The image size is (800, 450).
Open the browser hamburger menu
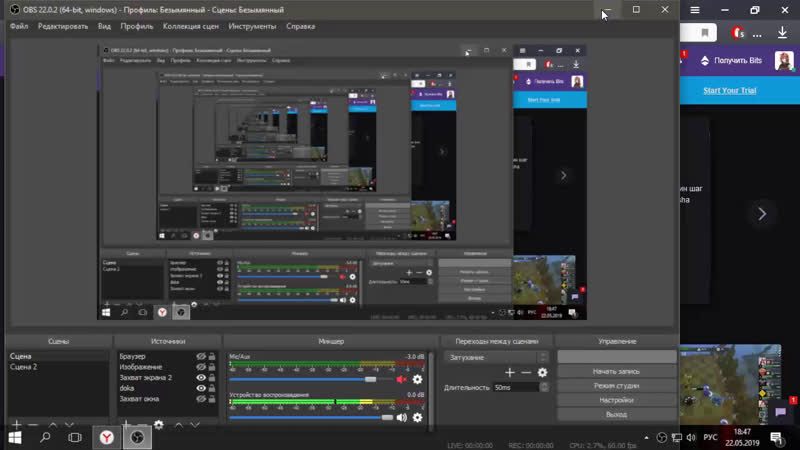click(695, 10)
